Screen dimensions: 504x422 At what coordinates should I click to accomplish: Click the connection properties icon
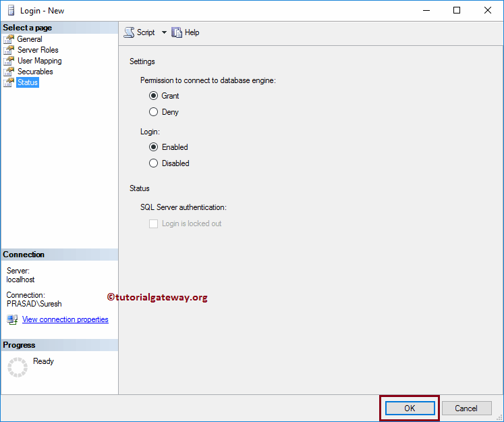click(12, 319)
